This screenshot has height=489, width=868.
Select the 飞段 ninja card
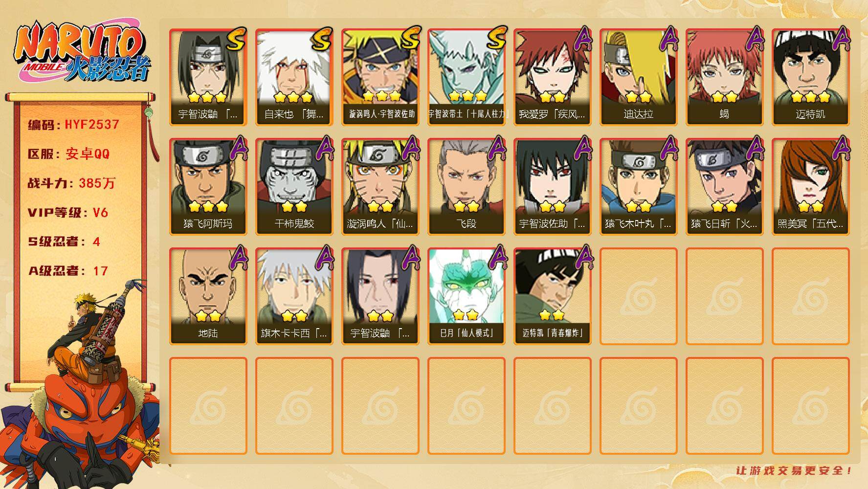tap(466, 187)
